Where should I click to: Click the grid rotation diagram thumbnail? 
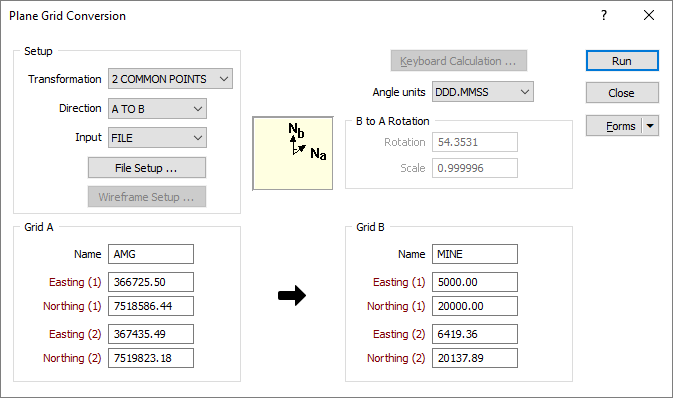[x=293, y=153]
